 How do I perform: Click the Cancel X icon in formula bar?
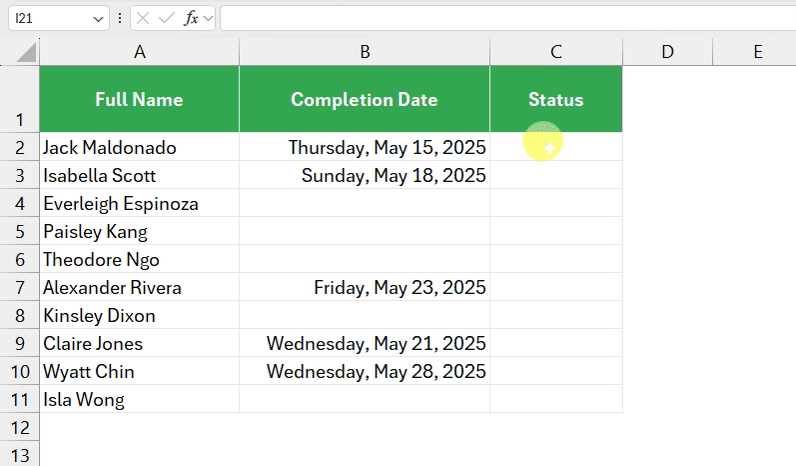(143, 19)
